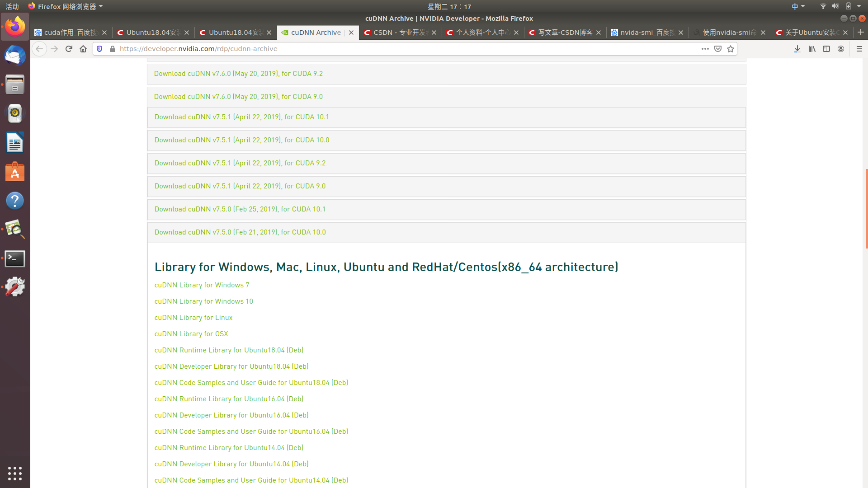Bookmark this page with star icon
This screenshot has height=488, width=868.
click(x=731, y=49)
